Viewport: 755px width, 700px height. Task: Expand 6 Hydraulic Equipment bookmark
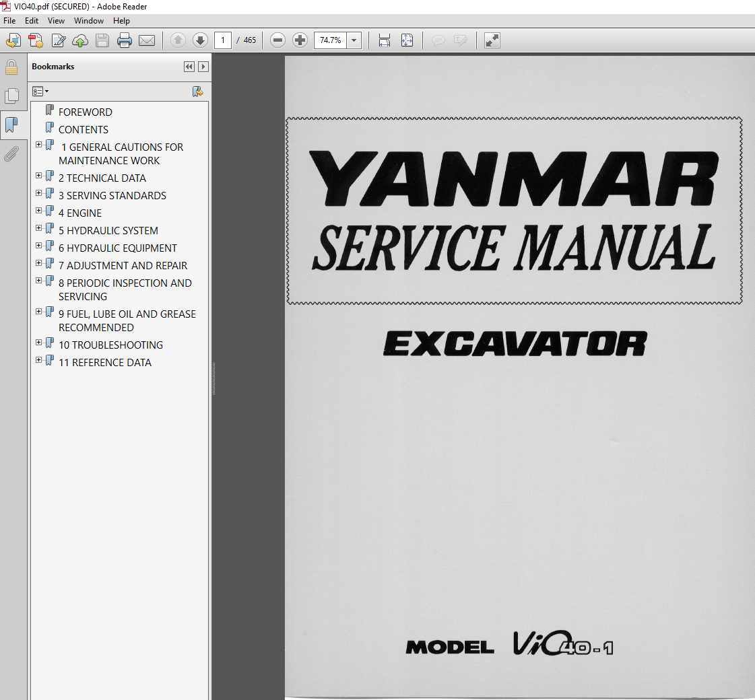click(39, 246)
